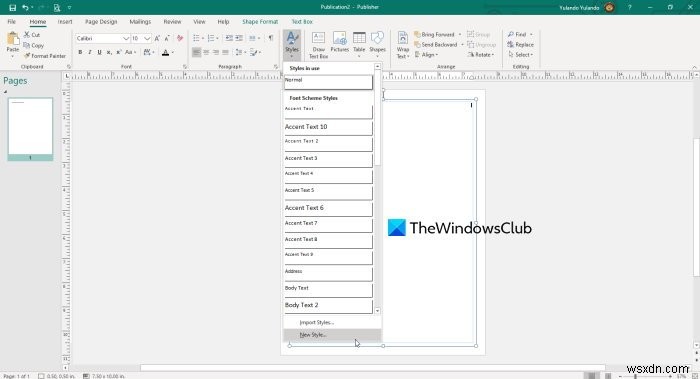Click New Style... in styles menu

click(332, 335)
